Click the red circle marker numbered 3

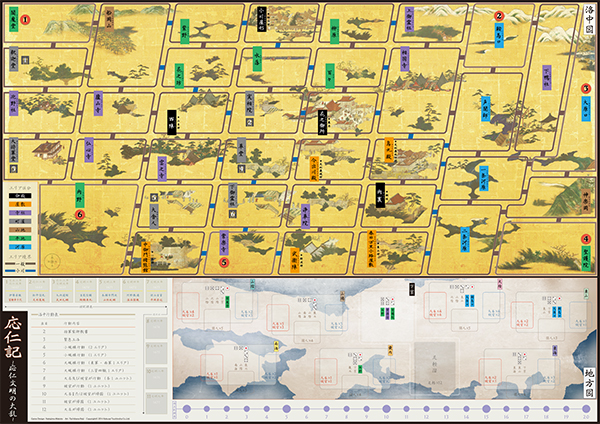click(x=587, y=88)
